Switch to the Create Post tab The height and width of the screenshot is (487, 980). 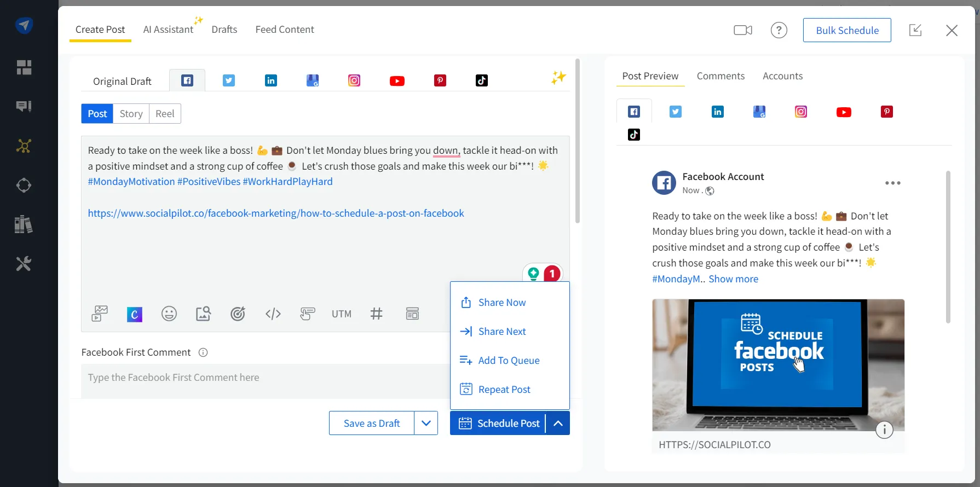click(100, 30)
